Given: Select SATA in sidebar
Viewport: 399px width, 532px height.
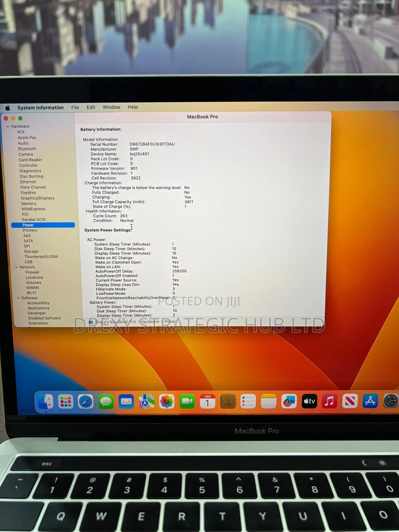Looking at the screenshot, I should click(28, 241).
